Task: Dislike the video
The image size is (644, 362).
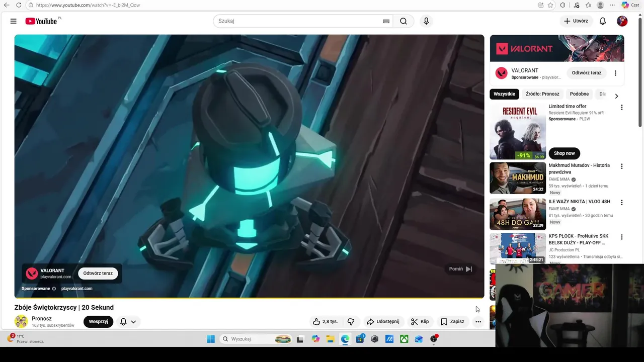Action: coord(351,322)
